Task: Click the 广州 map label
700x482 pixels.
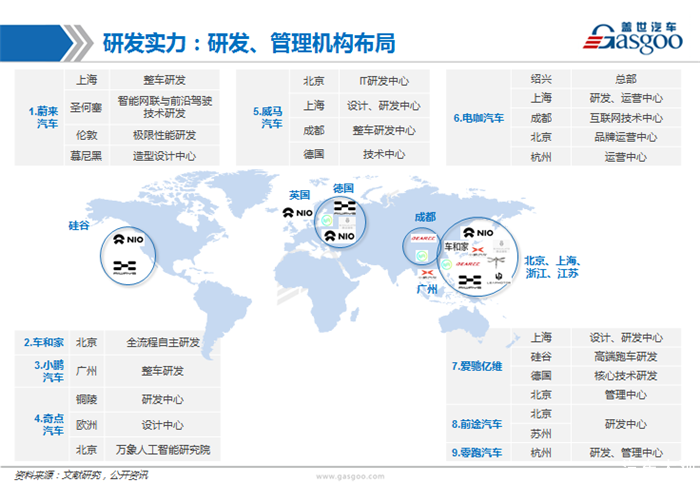Action: [427, 289]
